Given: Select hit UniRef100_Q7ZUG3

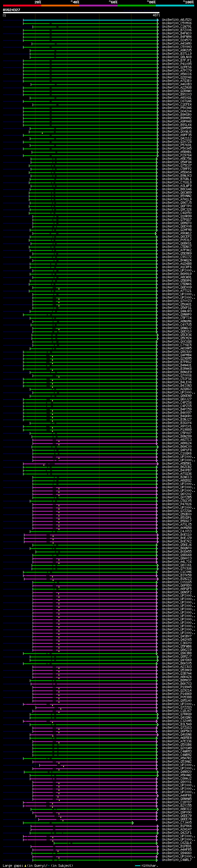Looking at the screenshot, I should [x=177, y=728].
